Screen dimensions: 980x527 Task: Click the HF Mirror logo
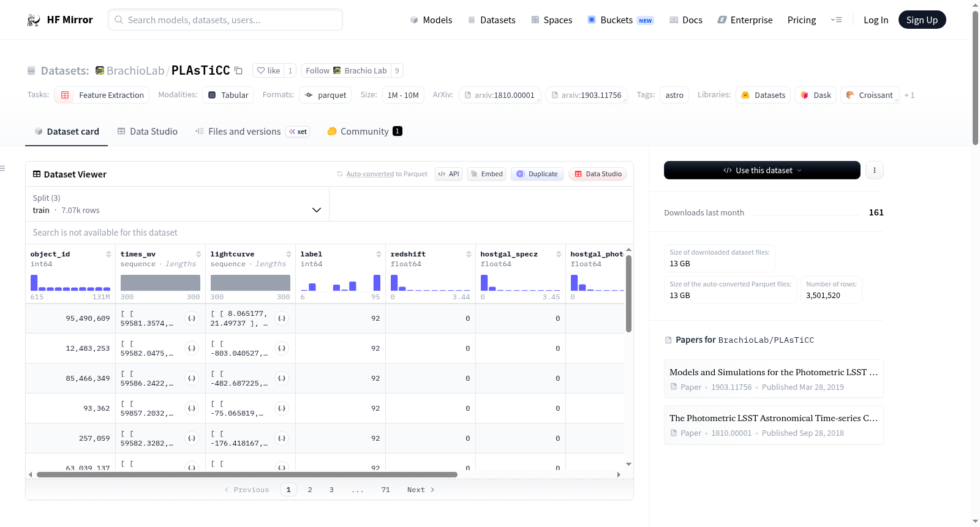60,20
